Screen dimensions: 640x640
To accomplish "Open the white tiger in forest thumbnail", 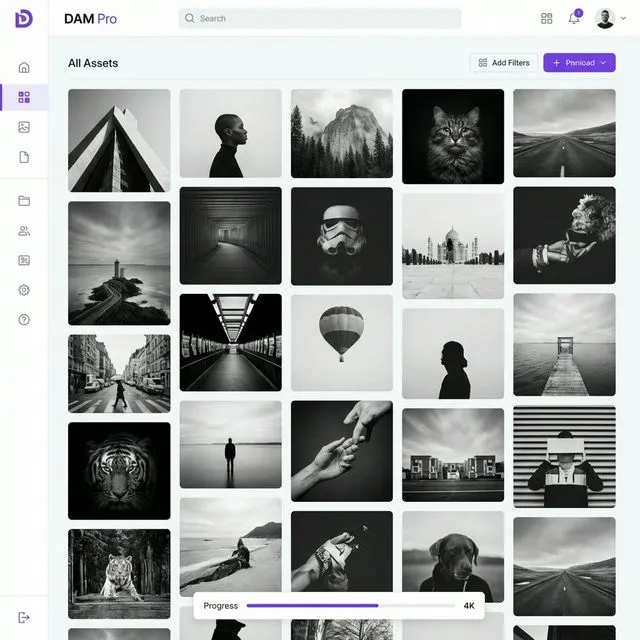I will pyautogui.click(x=119, y=574).
